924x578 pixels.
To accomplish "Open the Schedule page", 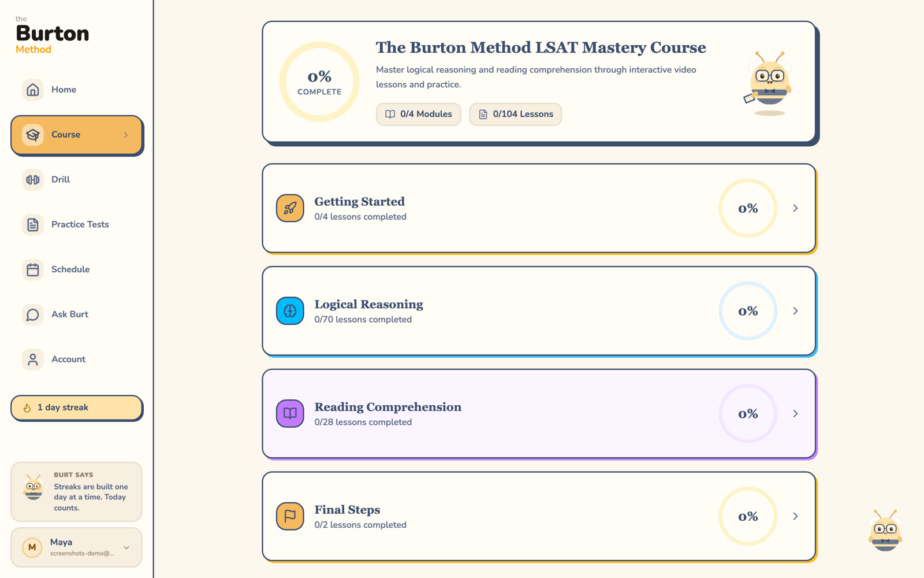I will [77, 269].
